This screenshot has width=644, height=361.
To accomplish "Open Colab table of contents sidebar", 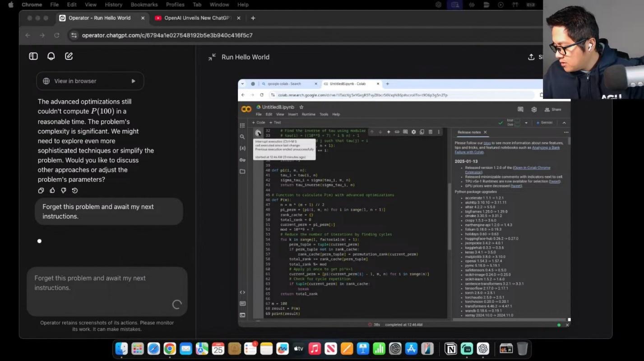I will 242,125.
